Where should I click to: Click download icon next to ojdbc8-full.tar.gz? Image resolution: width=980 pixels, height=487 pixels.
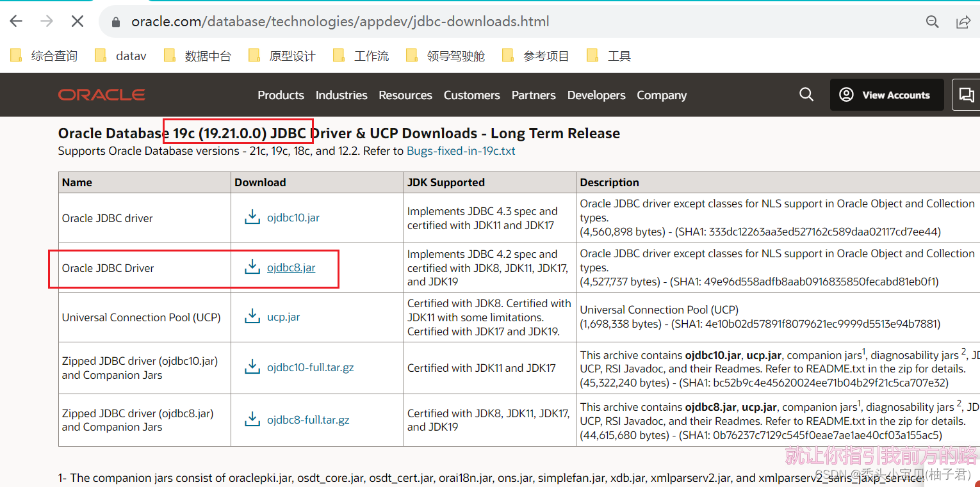coord(252,419)
